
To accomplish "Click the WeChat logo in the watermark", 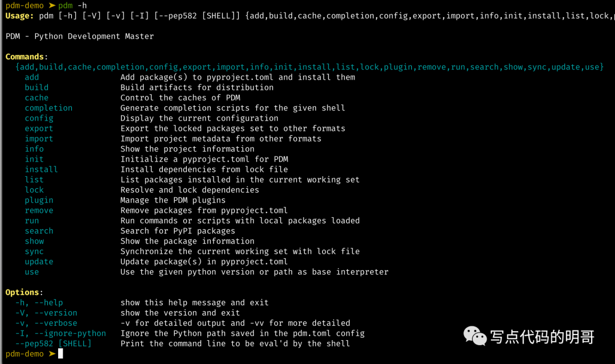I will (x=475, y=336).
